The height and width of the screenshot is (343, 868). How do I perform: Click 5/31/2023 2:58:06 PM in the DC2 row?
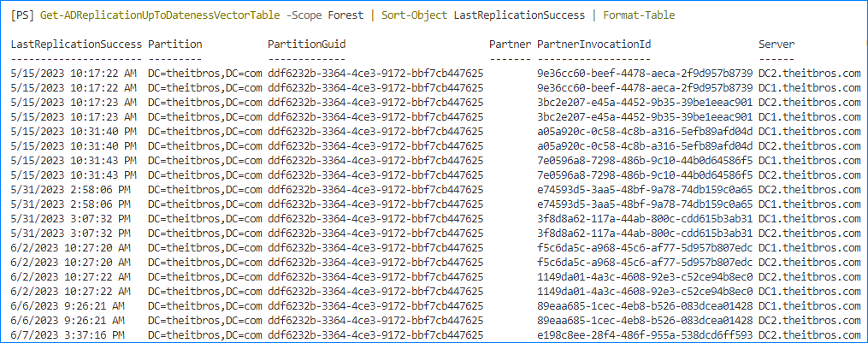click(x=70, y=189)
